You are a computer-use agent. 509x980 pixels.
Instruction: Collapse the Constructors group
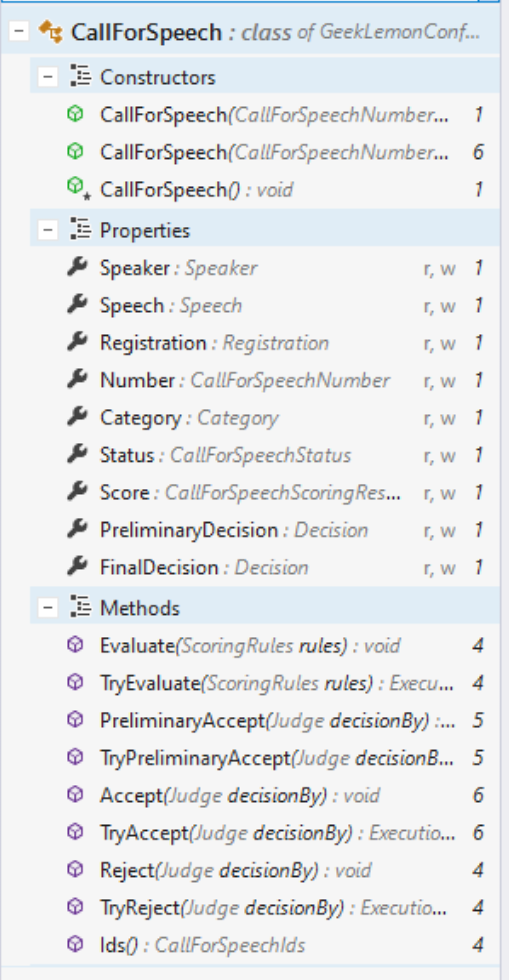pos(48,77)
